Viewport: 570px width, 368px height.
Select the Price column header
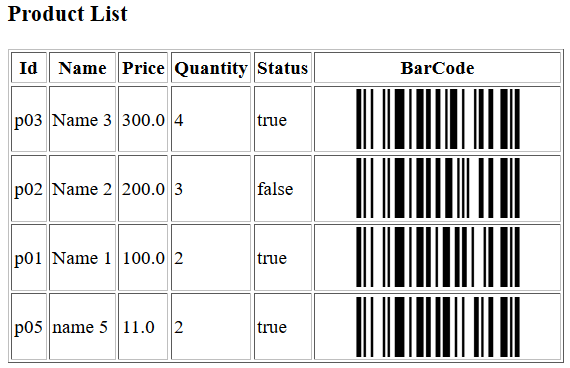coord(143,68)
